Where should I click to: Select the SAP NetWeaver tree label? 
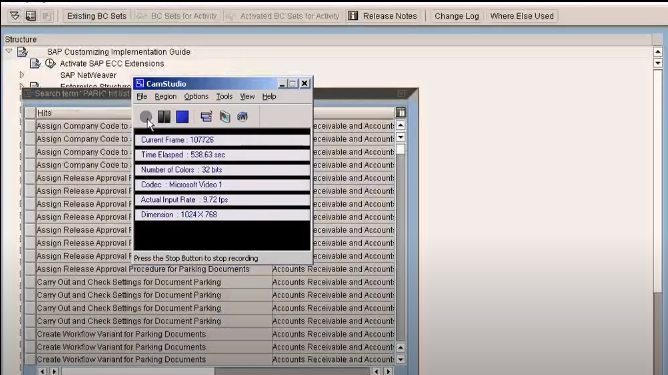pos(88,75)
